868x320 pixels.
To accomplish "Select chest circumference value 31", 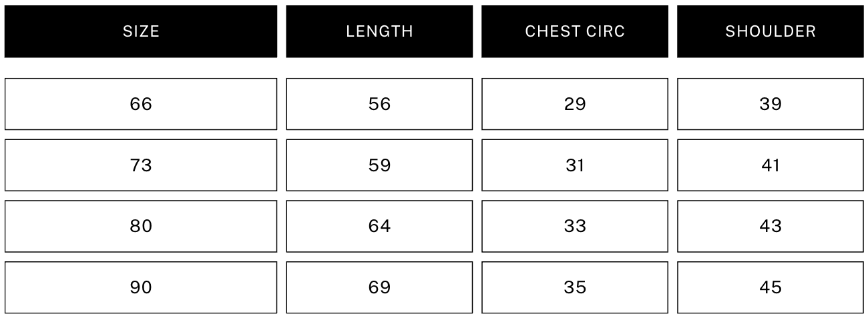I will pyautogui.click(x=575, y=165).
